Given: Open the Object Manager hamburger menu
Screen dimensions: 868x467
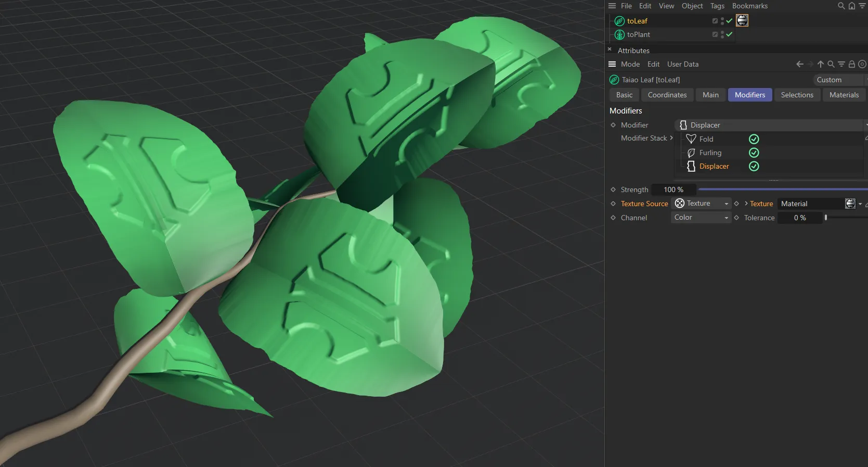Looking at the screenshot, I should pyautogui.click(x=612, y=6).
